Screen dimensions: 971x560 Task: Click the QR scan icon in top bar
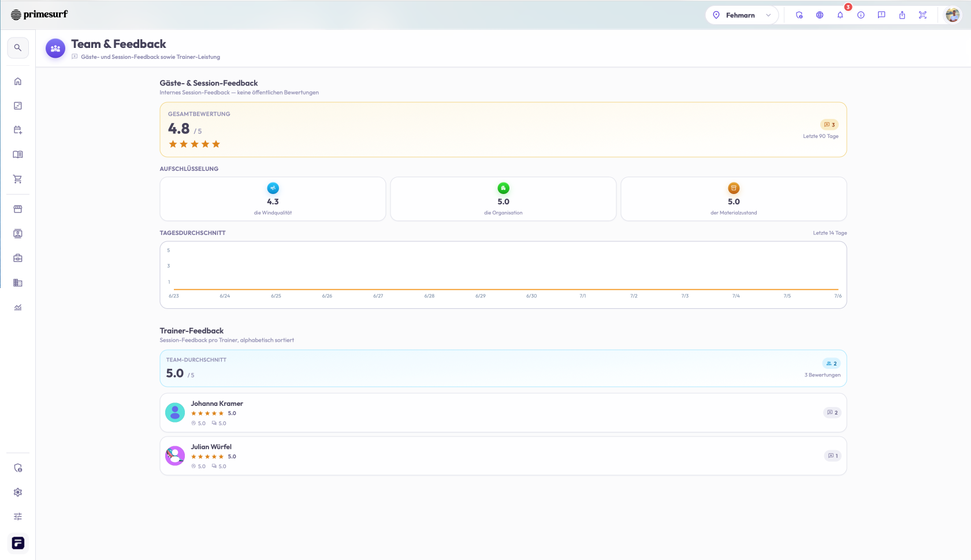[x=922, y=15]
